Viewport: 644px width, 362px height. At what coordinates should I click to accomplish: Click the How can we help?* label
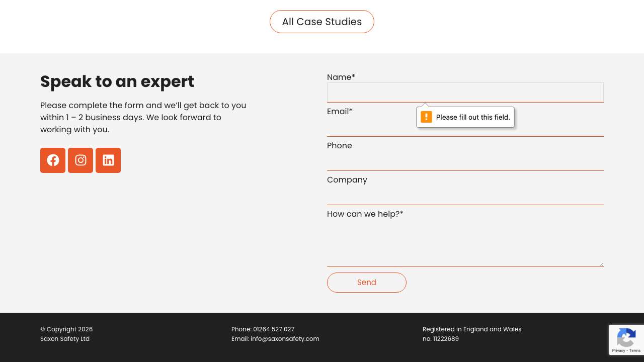pos(365,214)
